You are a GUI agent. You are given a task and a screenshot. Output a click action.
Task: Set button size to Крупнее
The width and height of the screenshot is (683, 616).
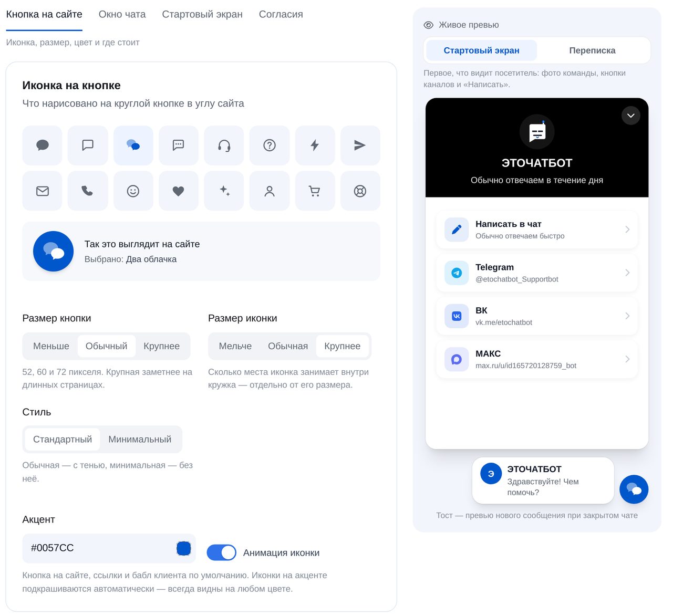[162, 346]
